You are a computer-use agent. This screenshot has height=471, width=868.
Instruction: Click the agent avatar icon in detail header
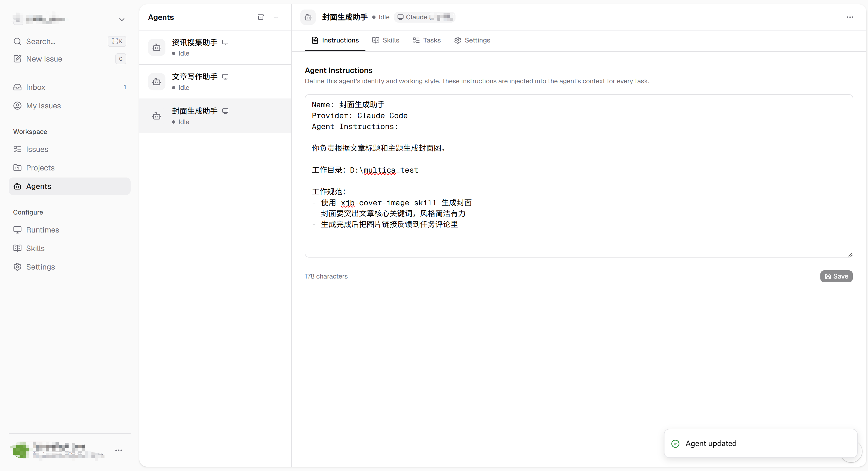(308, 17)
